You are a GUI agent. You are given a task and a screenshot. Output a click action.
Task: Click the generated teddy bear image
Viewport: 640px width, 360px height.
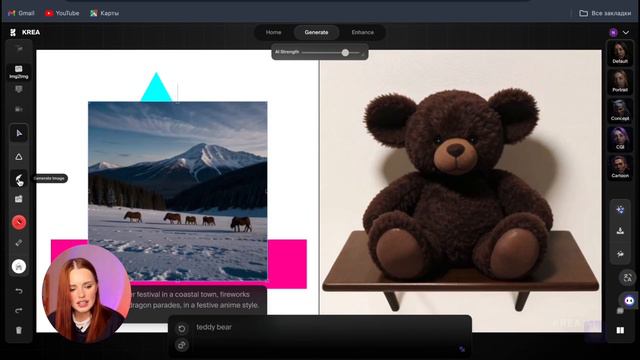[460, 191]
